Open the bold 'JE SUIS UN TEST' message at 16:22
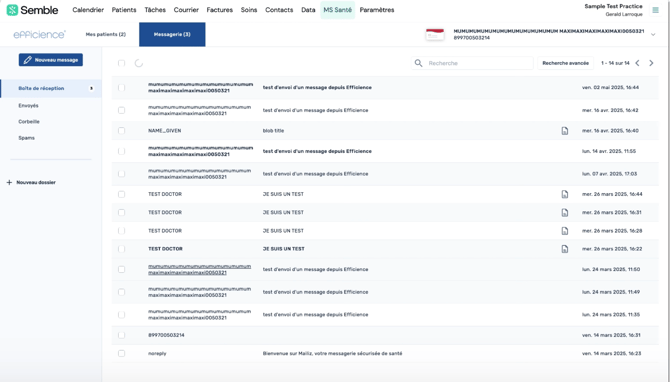Screen dimensions: 670x382 coord(284,249)
